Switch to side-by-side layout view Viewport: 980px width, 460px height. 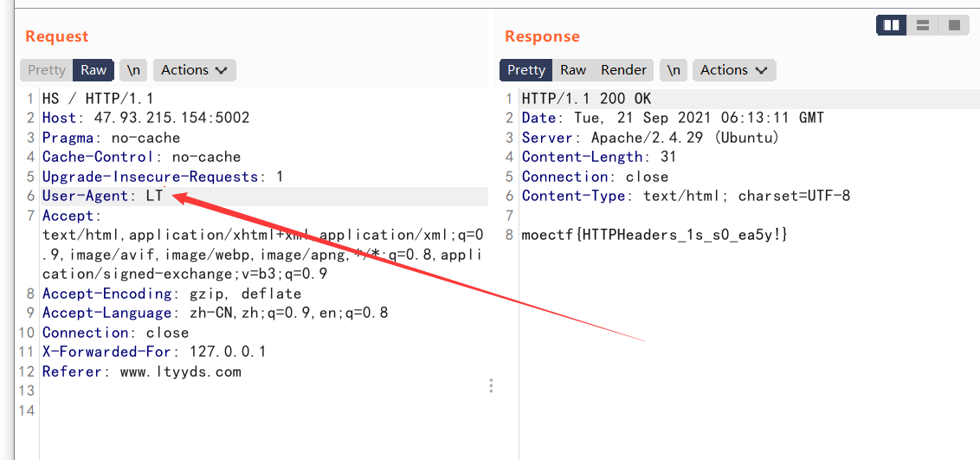[x=892, y=25]
